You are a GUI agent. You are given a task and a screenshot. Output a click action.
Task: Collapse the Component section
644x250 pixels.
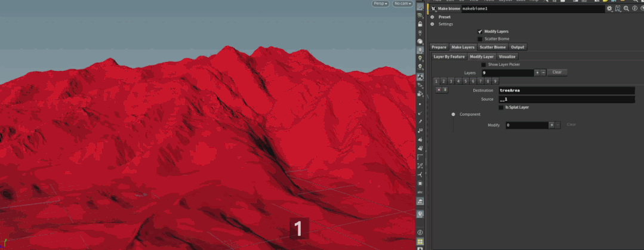(454, 115)
